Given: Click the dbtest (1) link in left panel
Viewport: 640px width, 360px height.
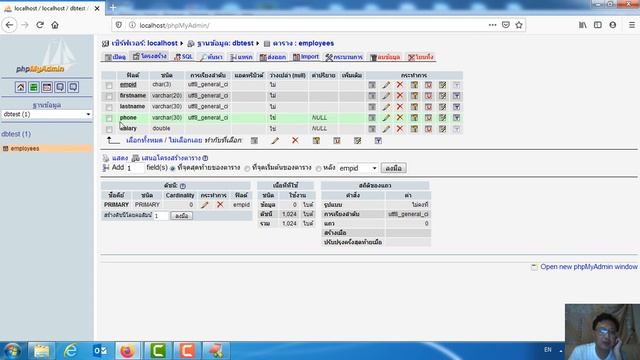Looking at the screenshot, I should pyautogui.click(x=16, y=134).
